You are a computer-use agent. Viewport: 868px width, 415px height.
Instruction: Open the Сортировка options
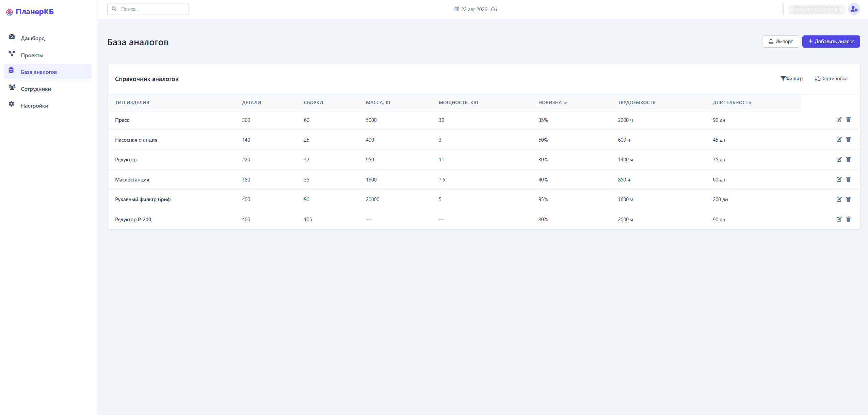pyautogui.click(x=831, y=79)
